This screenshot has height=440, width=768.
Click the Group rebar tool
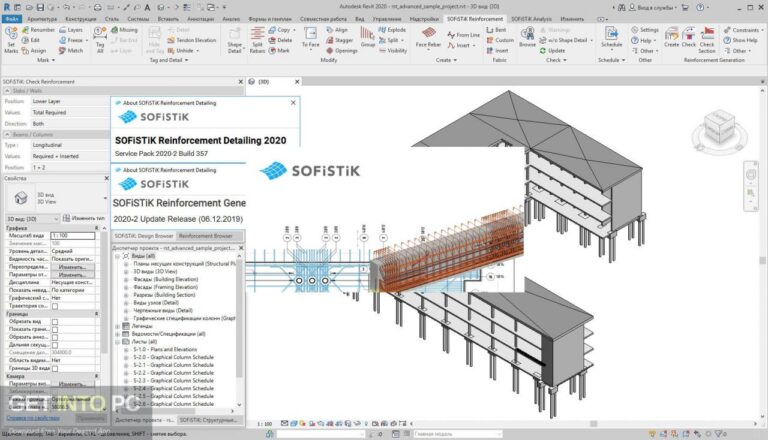pyautogui.click(x=367, y=37)
